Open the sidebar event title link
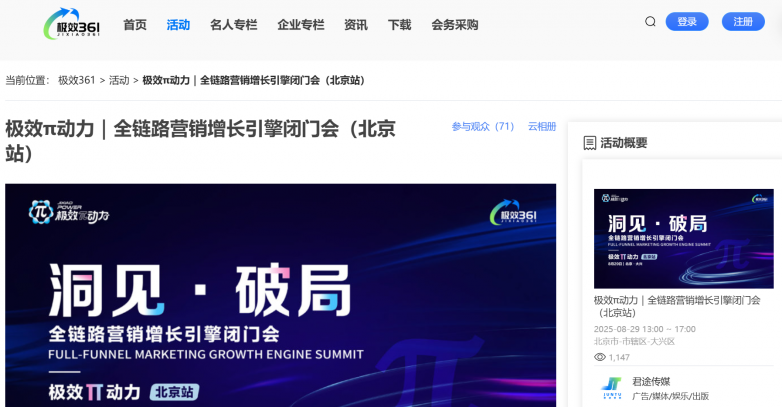Viewport: 782px width, 407px height. pyautogui.click(x=677, y=306)
